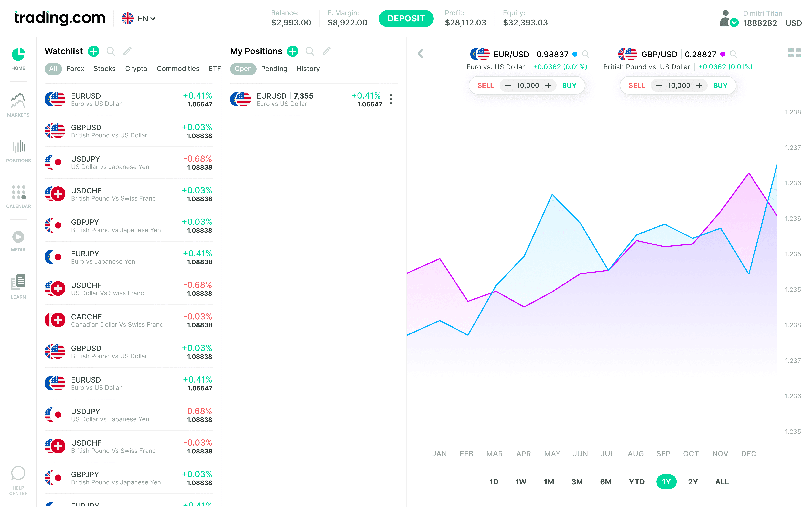Switch chart to grid layout view
The width and height of the screenshot is (812, 507).
(x=795, y=53)
